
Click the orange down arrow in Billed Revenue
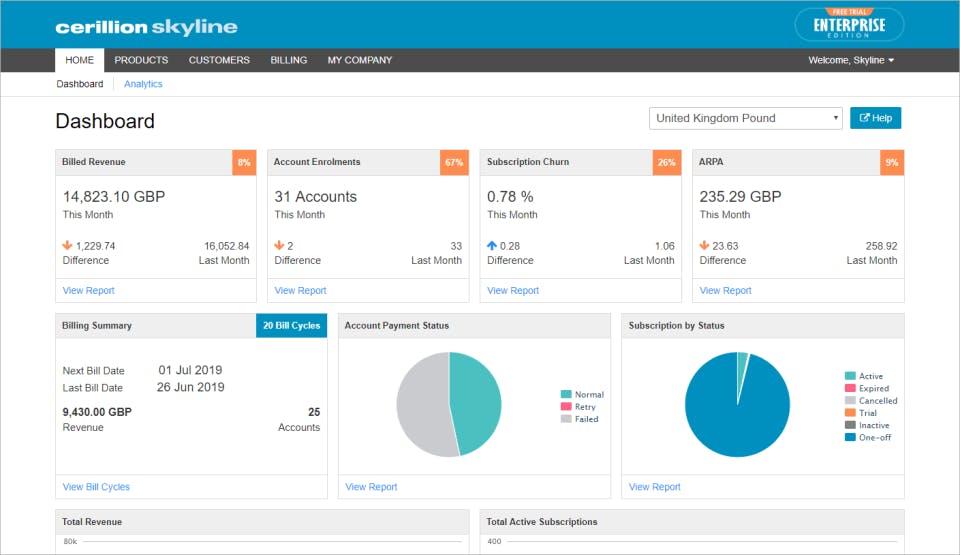[67, 246]
